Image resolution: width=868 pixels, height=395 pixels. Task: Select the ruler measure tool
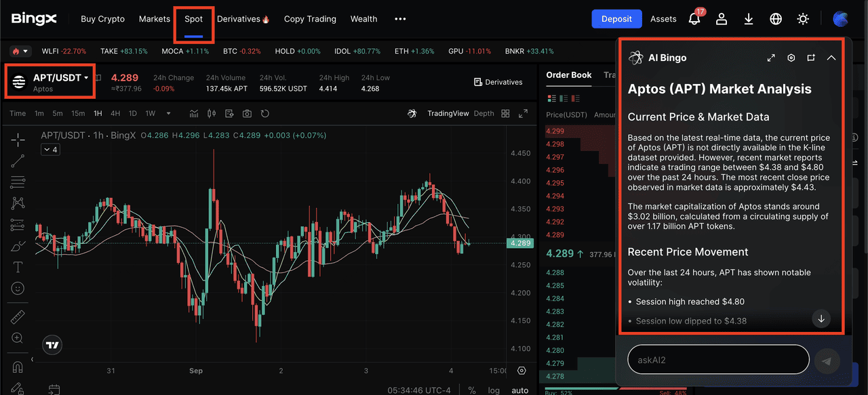pos(18,316)
